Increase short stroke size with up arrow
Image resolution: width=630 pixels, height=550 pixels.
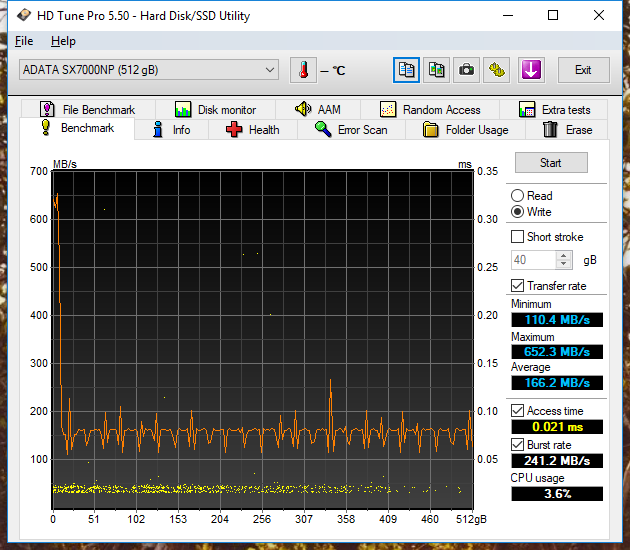(564, 255)
